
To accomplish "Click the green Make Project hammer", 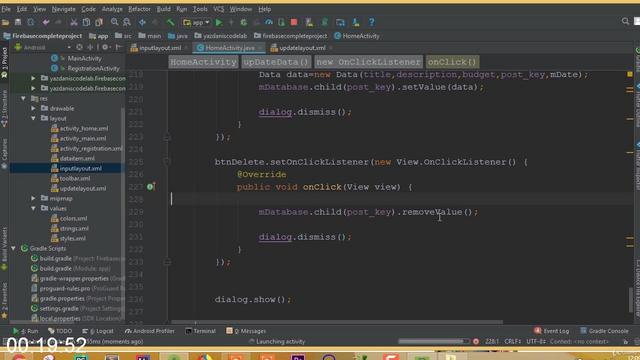I will [171, 22].
